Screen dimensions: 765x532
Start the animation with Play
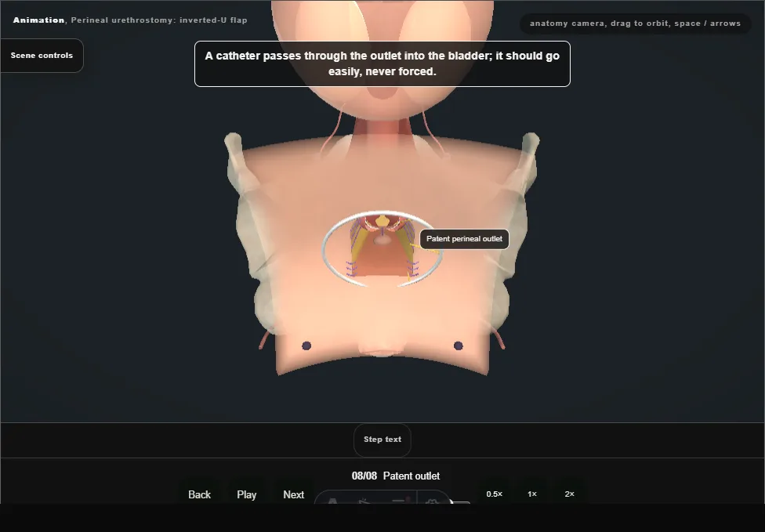246,494
